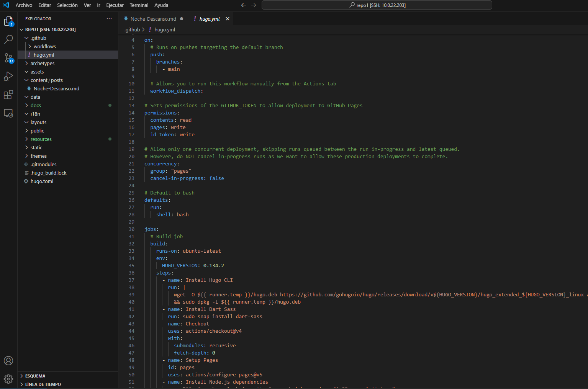This screenshot has height=389, width=588.
Task: Open the Extensions view
Action: pos(8,95)
